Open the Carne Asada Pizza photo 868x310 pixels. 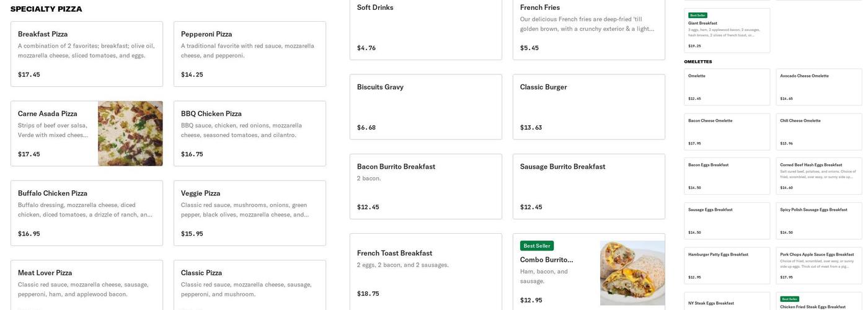click(130, 133)
